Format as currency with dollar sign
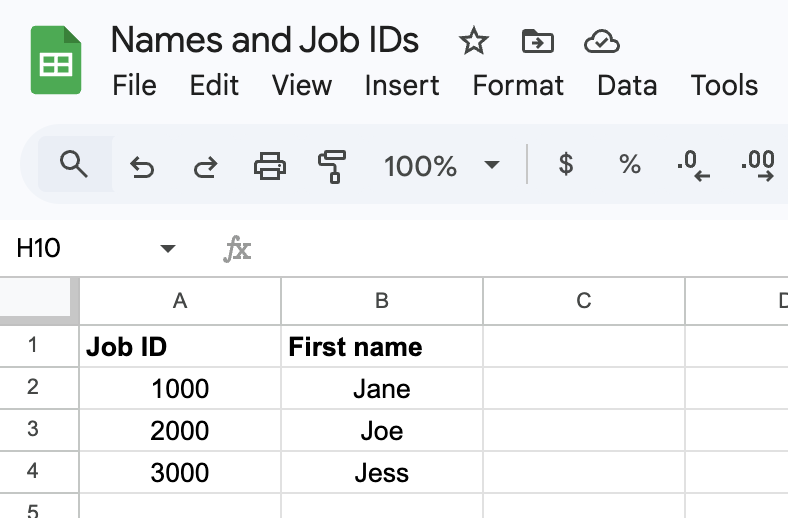 coord(566,165)
